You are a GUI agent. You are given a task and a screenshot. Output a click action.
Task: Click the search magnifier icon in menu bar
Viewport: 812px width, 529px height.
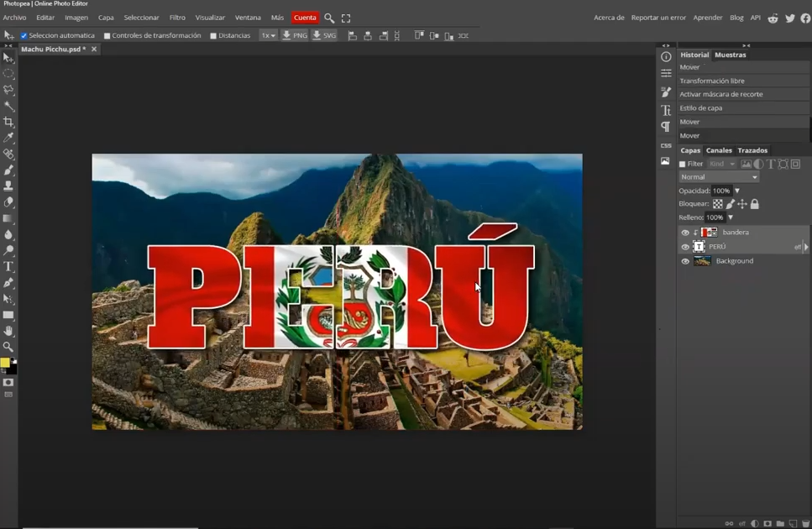tap(329, 18)
